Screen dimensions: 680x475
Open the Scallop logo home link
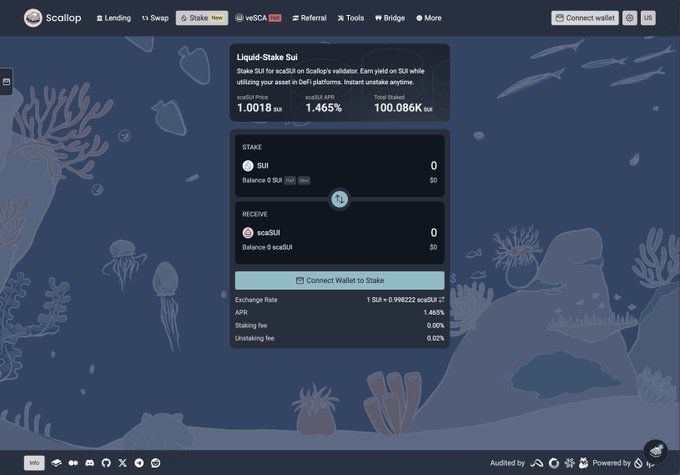[52, 18]
